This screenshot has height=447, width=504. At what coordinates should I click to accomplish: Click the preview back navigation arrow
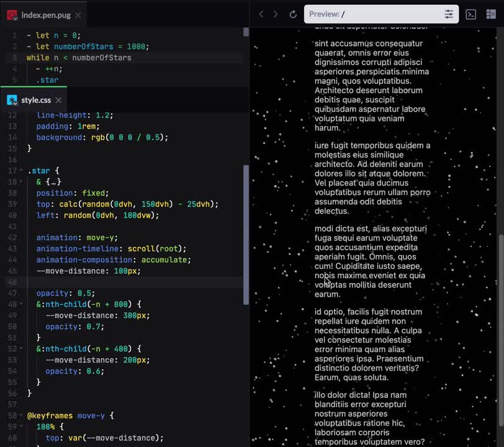pos(261,14)
